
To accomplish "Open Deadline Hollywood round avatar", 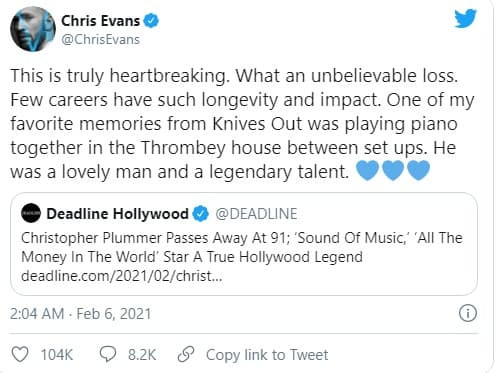I will pos(31,213).
